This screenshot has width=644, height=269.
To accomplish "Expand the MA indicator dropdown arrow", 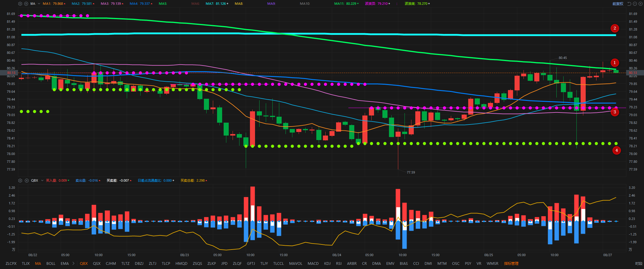I will [x=39, y=4].
